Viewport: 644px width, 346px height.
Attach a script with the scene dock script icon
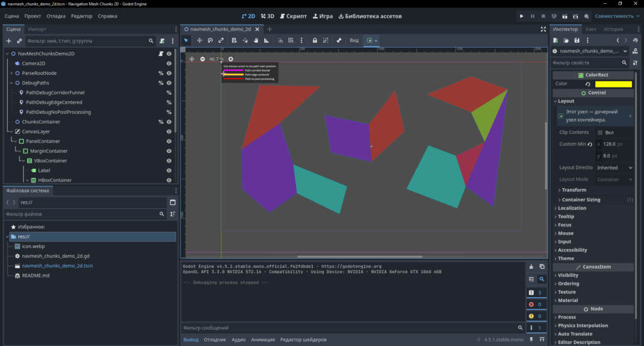(162, 41)
